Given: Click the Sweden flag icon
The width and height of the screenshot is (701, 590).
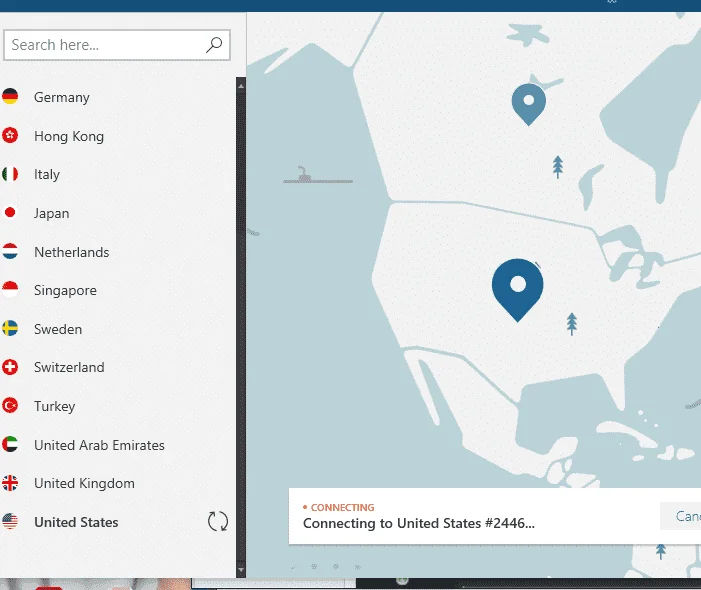Looking at the screenshot, I should 10,329.
